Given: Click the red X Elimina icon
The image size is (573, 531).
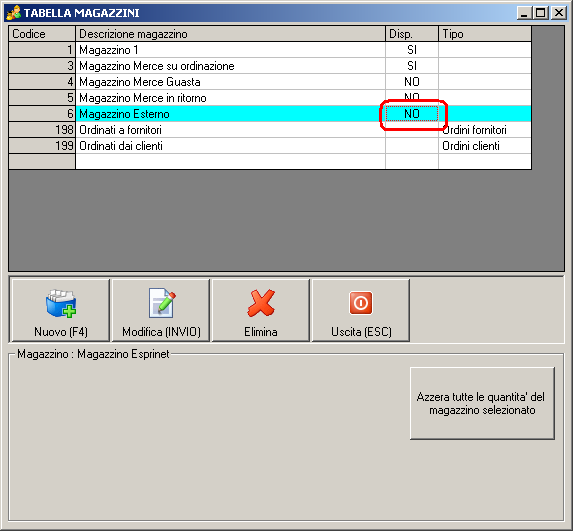Looking at the screenshot, I should tap(261, 303).
